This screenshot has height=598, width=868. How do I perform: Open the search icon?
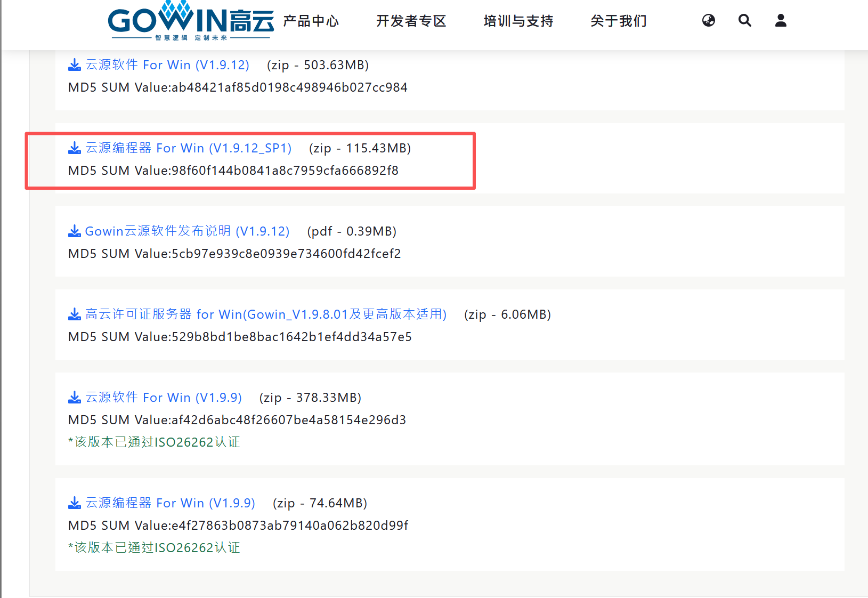[744, 20]
